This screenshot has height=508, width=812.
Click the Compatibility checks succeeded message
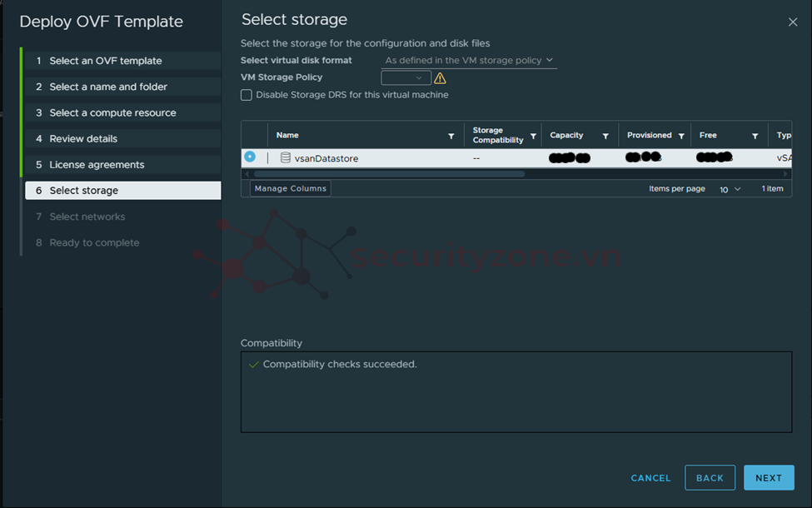(x=340, y=364)
